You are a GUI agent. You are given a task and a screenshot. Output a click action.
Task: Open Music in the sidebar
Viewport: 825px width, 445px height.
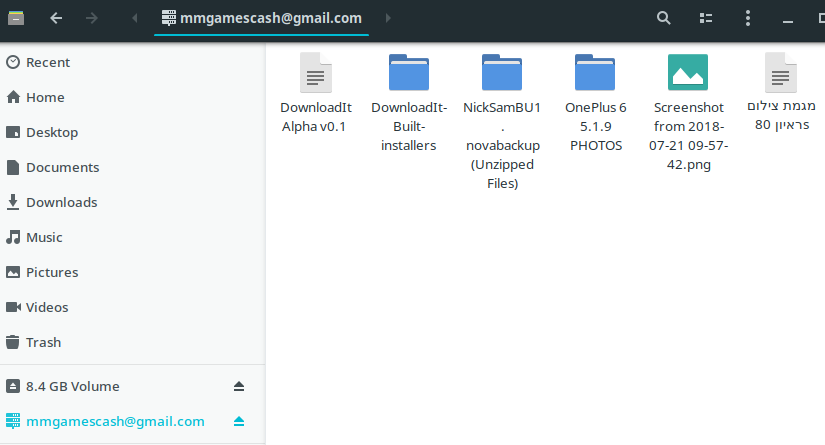pyautogui.click(x=133, y=237)
